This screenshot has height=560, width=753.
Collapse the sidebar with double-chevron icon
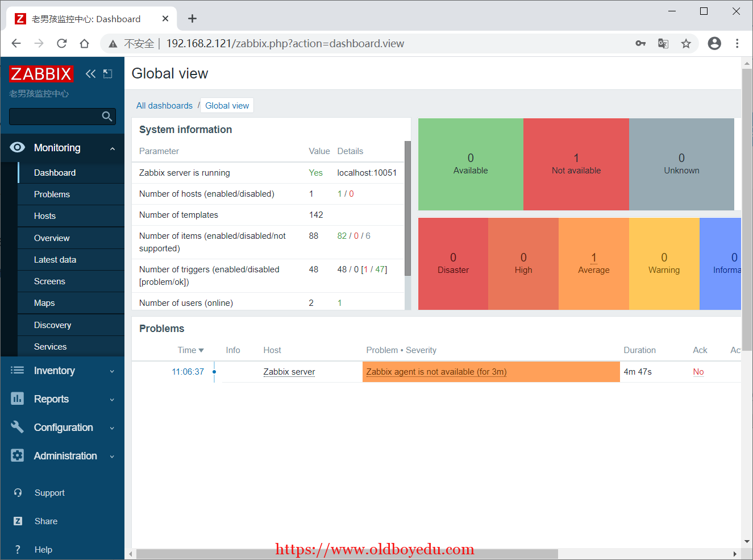[90, 74]
